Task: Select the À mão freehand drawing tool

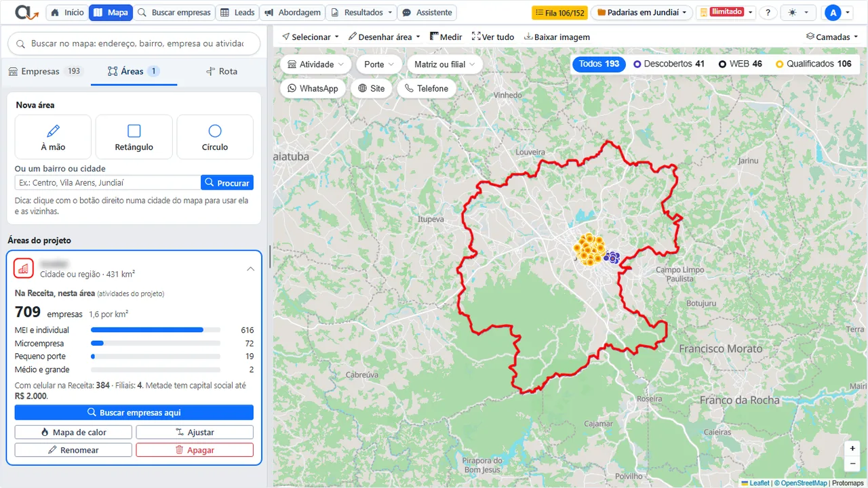Action: (53, 137)
